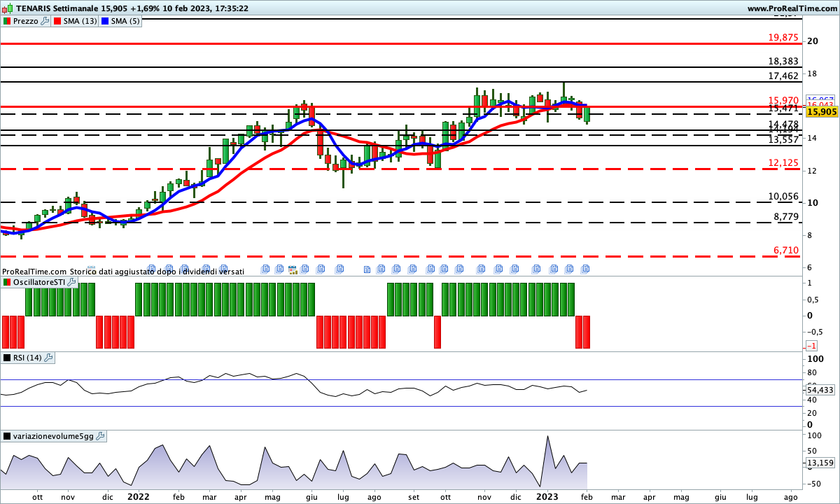Open RSI (14) settings wrench icon
Image resolution: width=840 pixels, height=504 pixels.
(48, 358)
